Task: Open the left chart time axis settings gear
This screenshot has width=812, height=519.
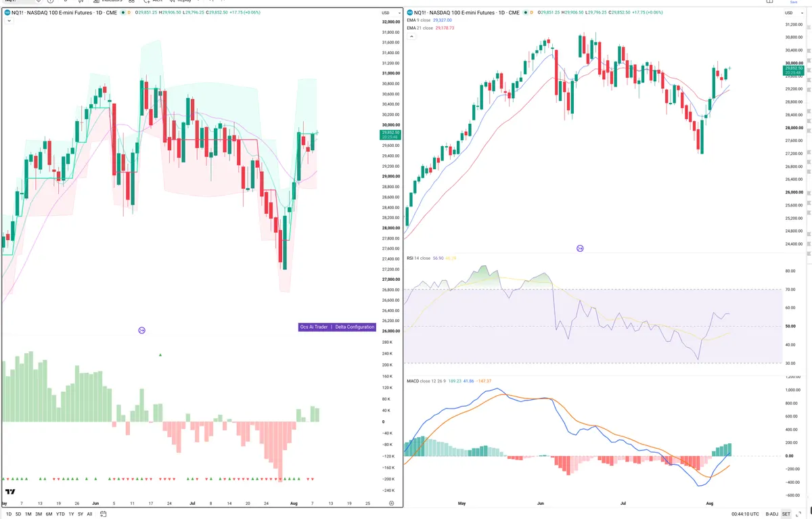Action: 391,503
